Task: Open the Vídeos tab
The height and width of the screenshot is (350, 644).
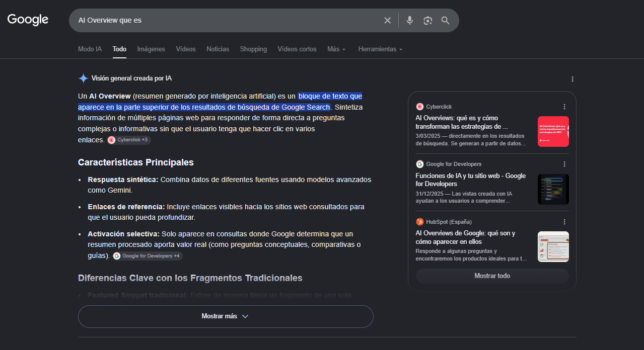Action: (x=186, y=49)
